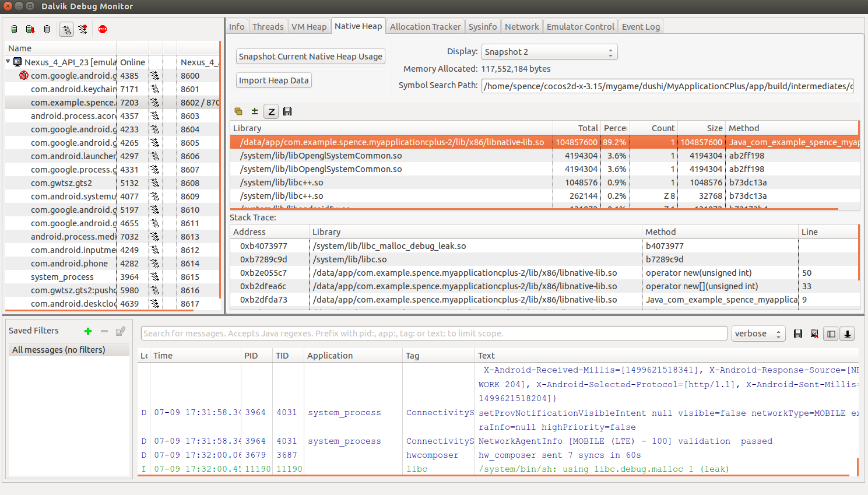Viewport: 868px width, 495px height.
Task: Toggle Update Threads button in device toolbar
Action: point(66,29)
